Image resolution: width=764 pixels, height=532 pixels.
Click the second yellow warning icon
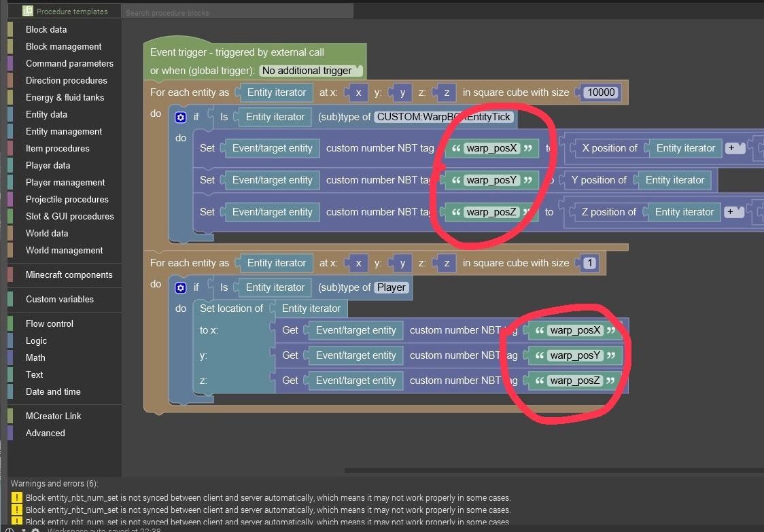tap(17, 510)
